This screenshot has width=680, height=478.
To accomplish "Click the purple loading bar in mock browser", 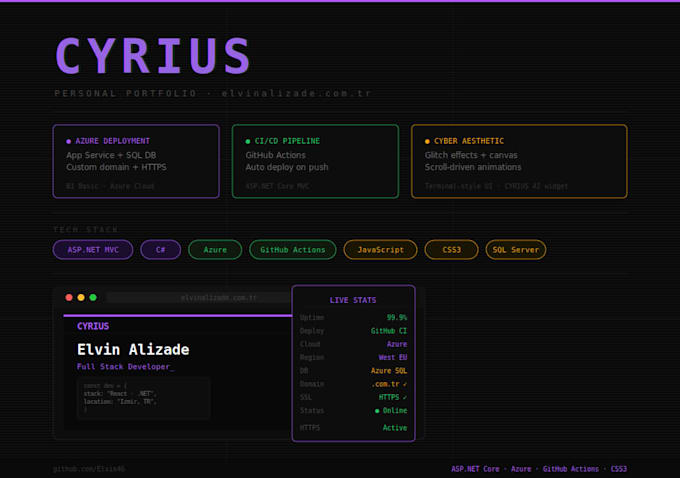I will [x=178, y=315].
